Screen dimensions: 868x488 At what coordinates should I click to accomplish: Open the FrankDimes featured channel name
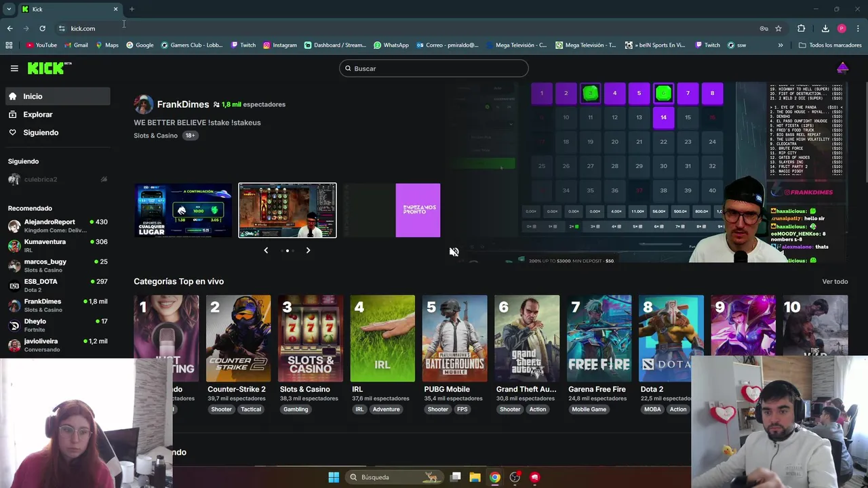coord(183,104)
